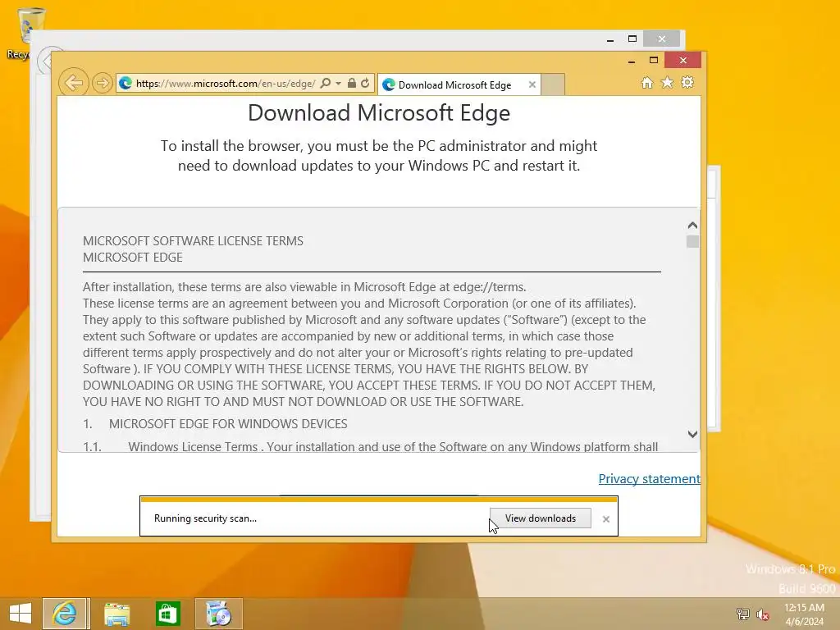The image size is (840, 630).
Task: Close the background Internet Explorer window
Action: 662,39
